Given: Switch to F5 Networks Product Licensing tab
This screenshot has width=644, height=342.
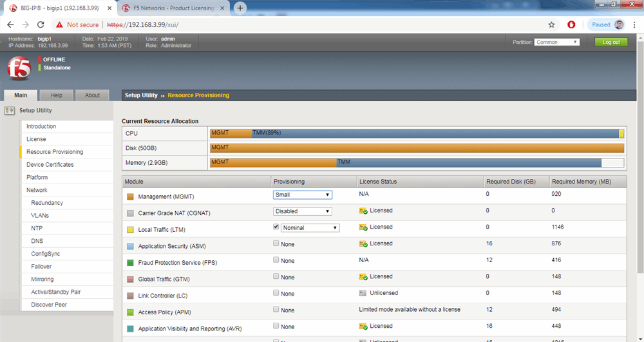Looking at the screenshot, I should [x=173, y=8].
